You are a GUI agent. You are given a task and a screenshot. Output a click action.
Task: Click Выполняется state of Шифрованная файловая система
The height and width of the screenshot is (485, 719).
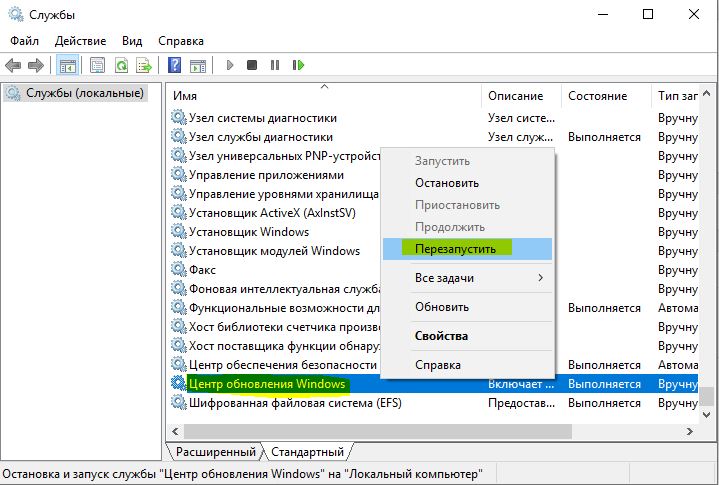point(604,403)
